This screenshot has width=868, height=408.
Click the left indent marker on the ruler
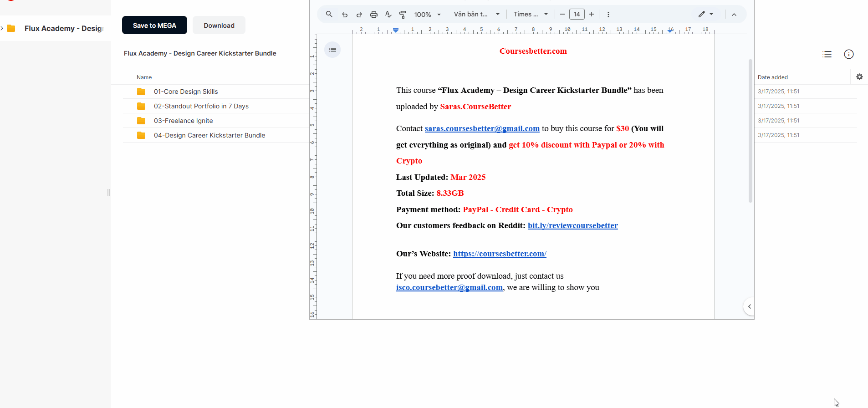396,31
